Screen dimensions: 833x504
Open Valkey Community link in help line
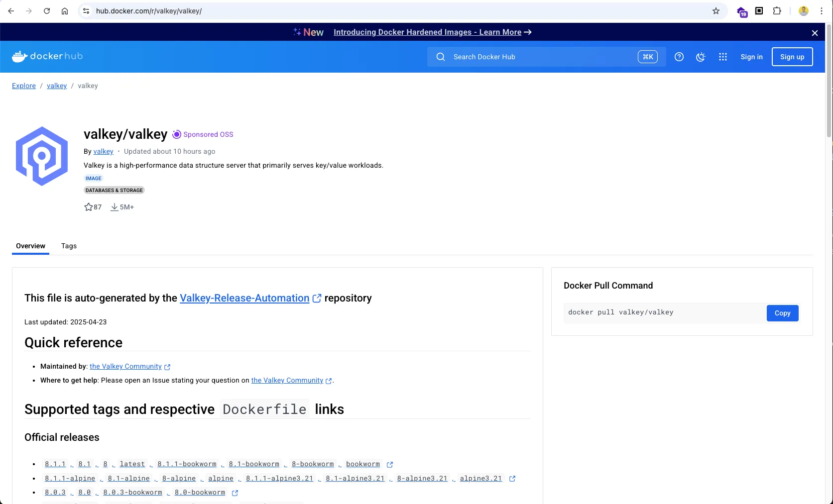click(x=287, y=380)
